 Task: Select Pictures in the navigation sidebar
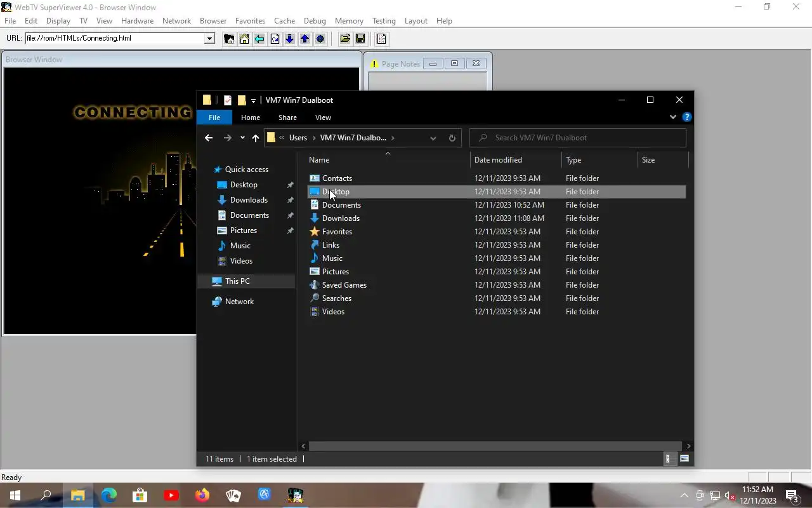click(x=244, y=231)
